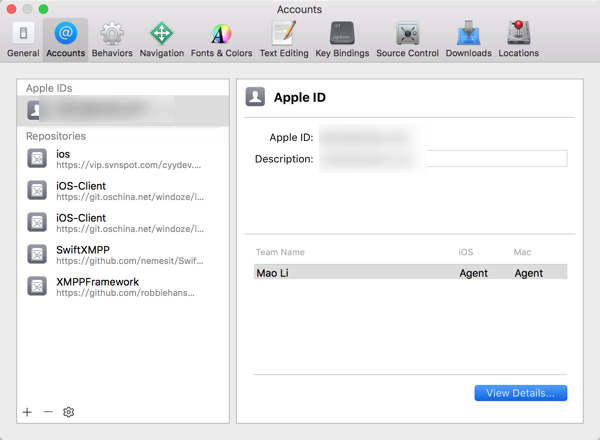The image size is (600, 440).
Task: Click the SwiftXMPP repository icon
Action: 37,254
